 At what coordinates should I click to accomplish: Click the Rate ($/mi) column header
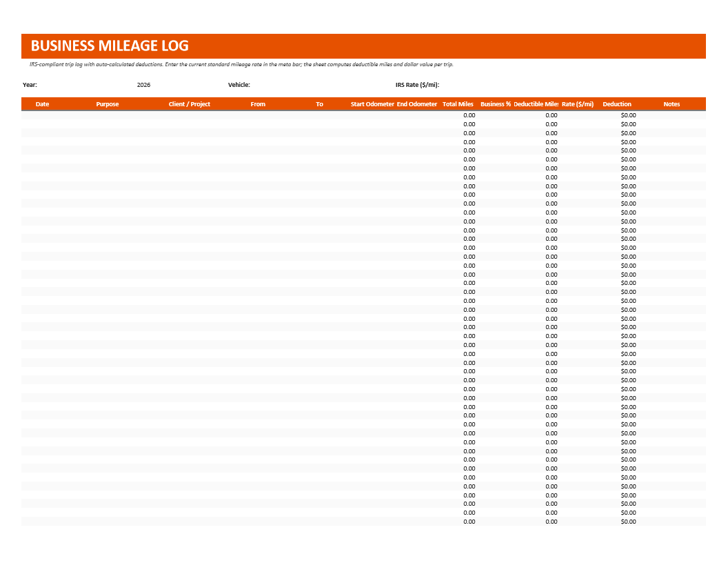578,104
